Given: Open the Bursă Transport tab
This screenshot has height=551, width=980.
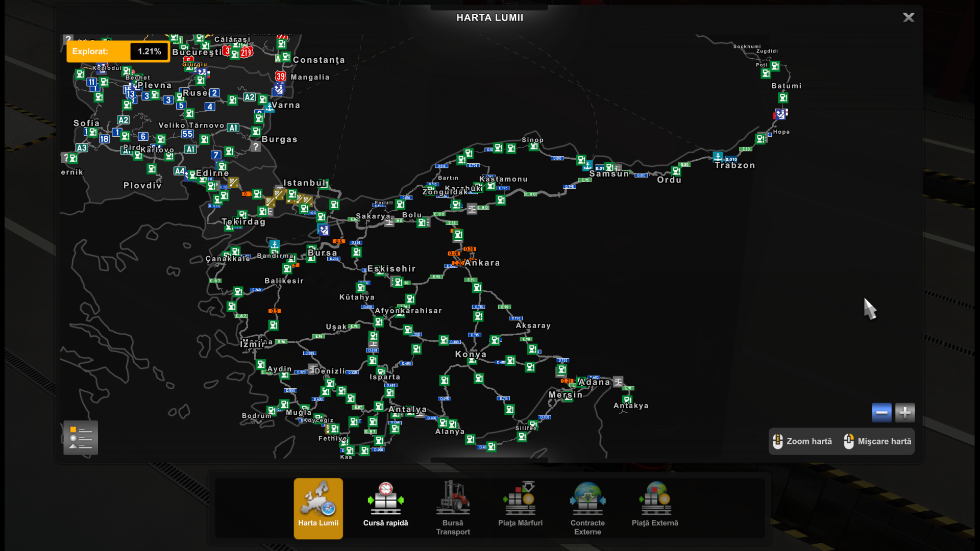Looking at the screenshot, I should click(x=453, y=508).
